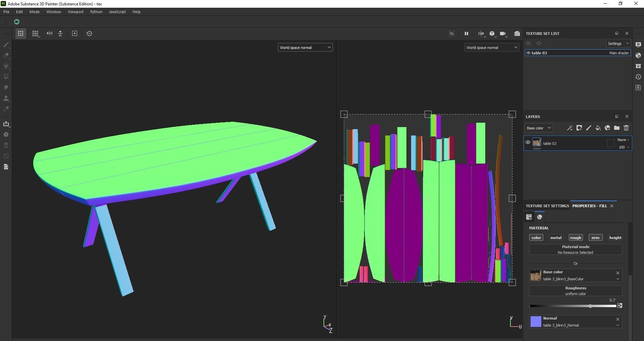Click the Roughness value slider

[573, 306]
